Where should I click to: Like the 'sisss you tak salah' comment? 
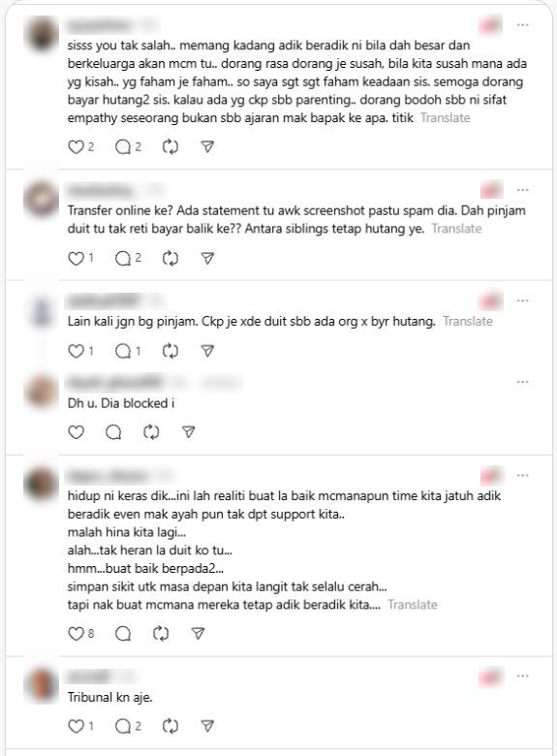tap(76, 146)
